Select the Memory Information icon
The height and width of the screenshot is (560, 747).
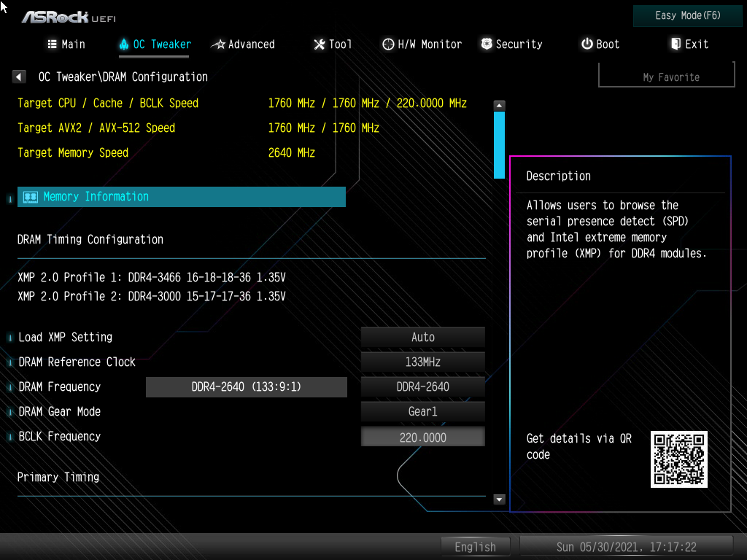pos(30,196)
